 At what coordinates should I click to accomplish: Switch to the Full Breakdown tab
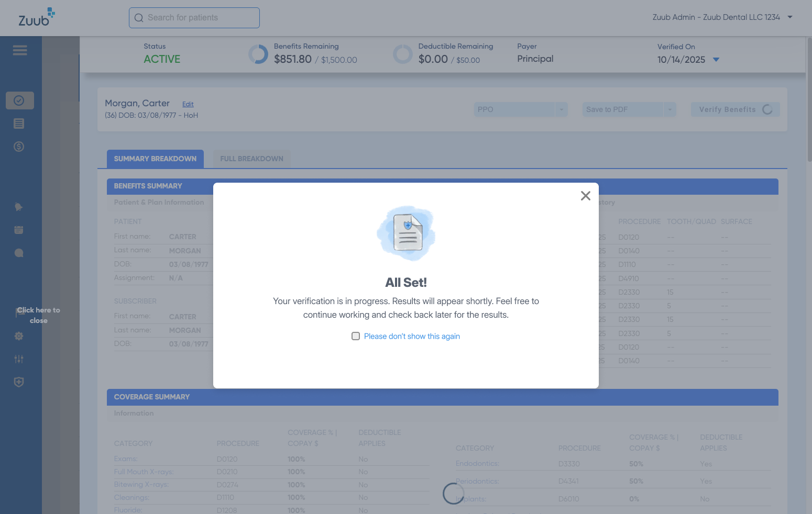(251, 159)
